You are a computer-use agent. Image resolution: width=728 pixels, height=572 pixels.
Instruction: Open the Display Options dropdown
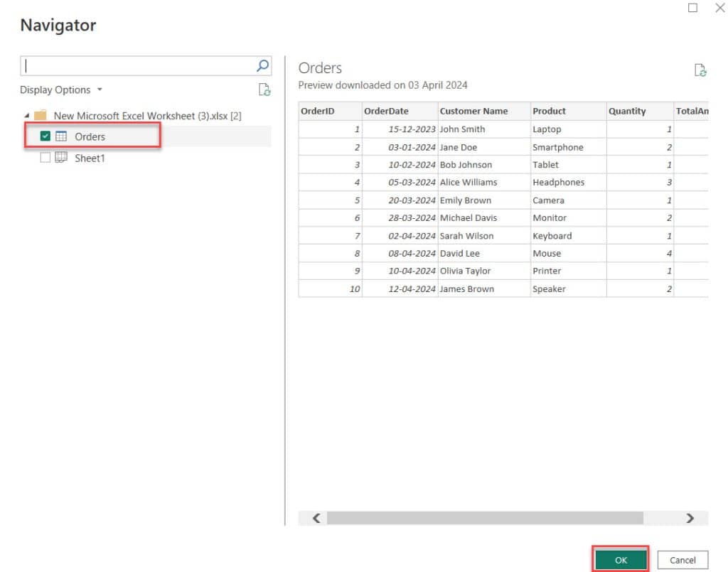(x=61, y=90)
